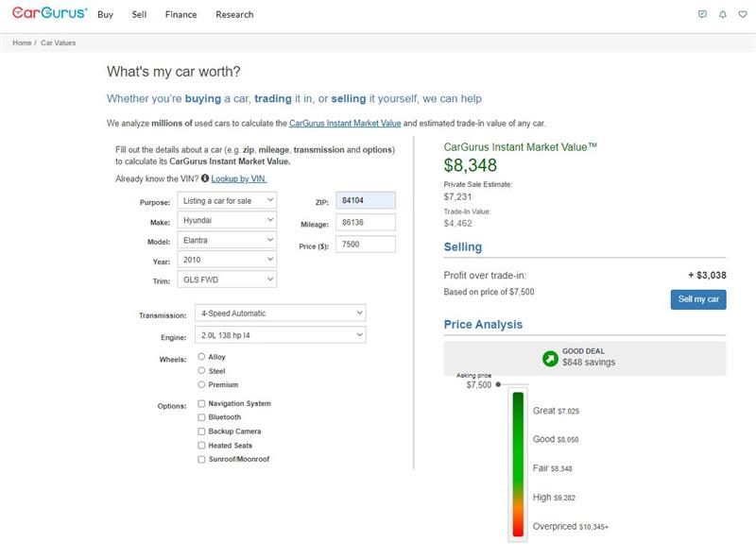Screen dimensions: 756x559
Task: Open the Finance menu
Action: (180, 15)
